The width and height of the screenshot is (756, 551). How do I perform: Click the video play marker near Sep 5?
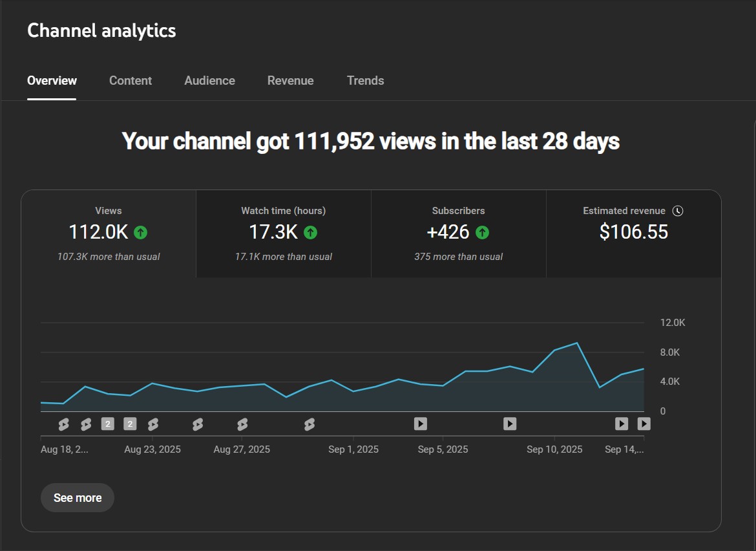coord(421,424)
